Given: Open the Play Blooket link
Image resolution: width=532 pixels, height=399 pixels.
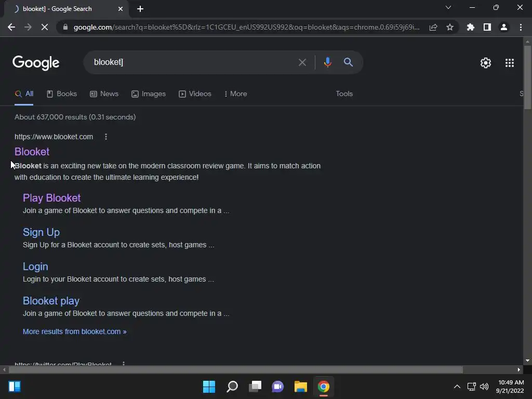Looking at the screenshot, I should [51, 198].
